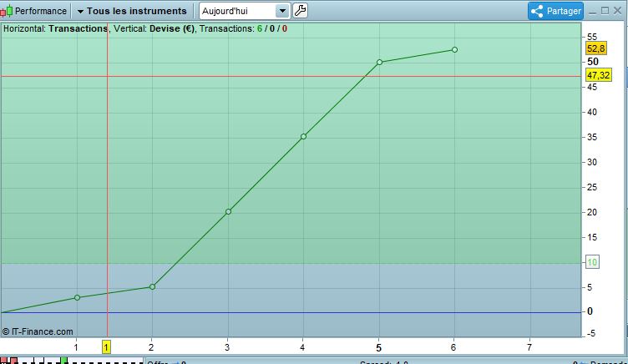Screen dimensions: 628x364
Task: Click the share icon in Partager button
Action: [537, 11]
